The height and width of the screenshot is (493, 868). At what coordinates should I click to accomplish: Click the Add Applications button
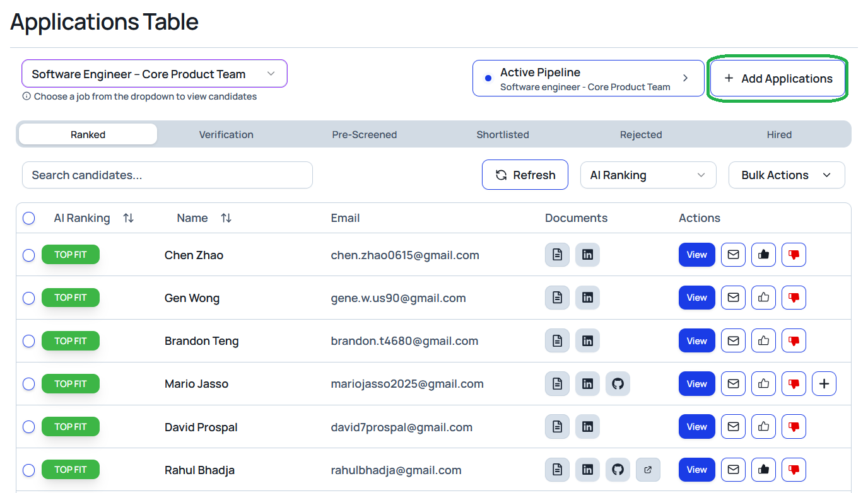(778, 79)
